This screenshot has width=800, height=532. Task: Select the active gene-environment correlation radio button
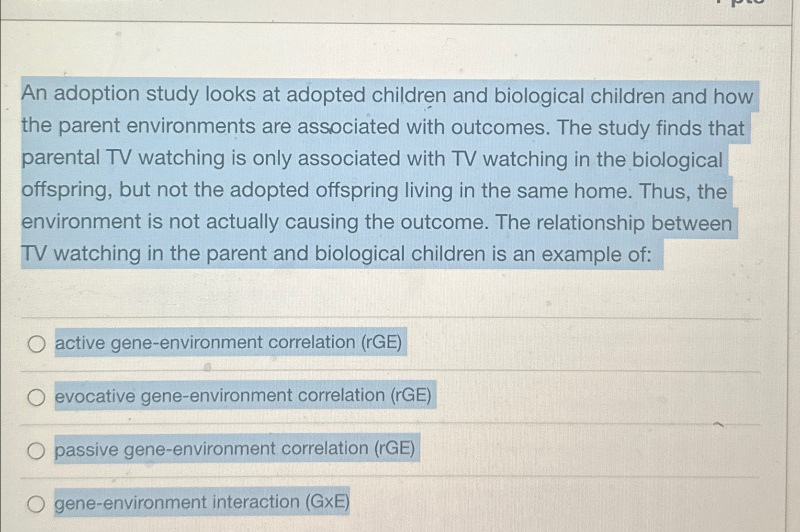[x=36, y=343]
